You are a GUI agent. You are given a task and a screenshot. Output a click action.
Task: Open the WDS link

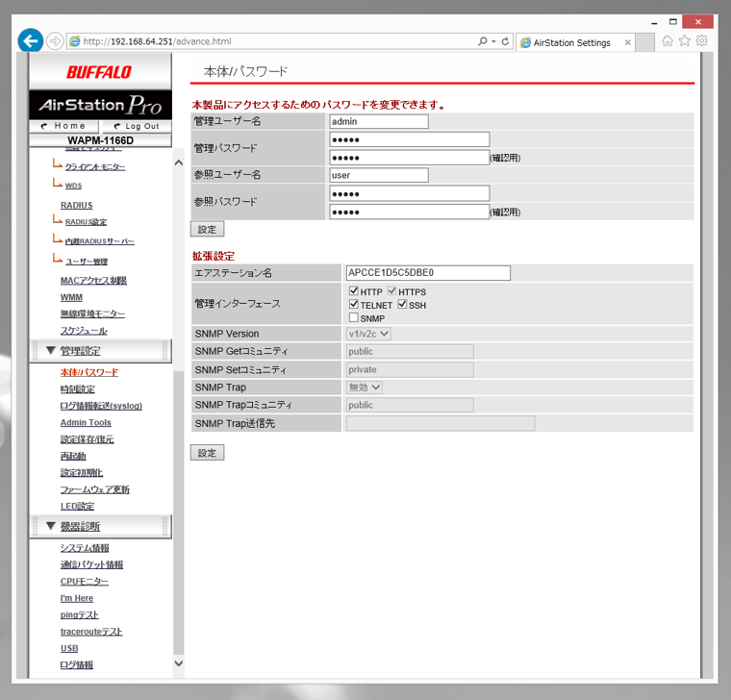tap(73, 186)
